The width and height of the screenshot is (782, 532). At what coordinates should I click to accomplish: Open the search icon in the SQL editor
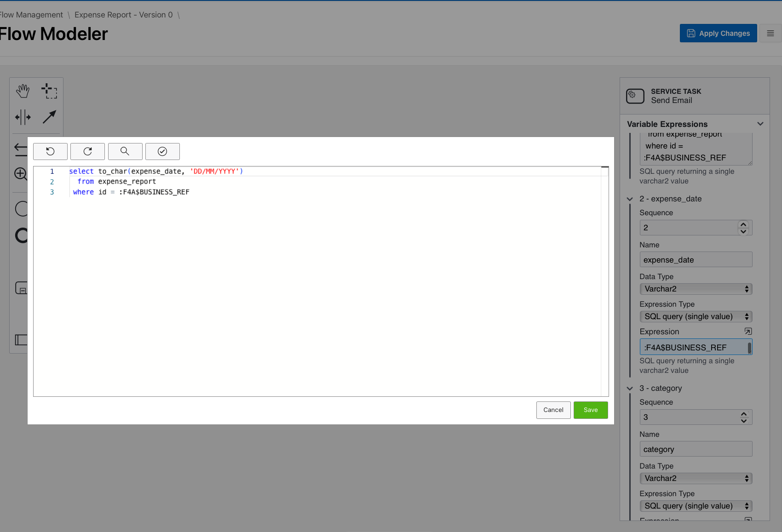point(125,151)
